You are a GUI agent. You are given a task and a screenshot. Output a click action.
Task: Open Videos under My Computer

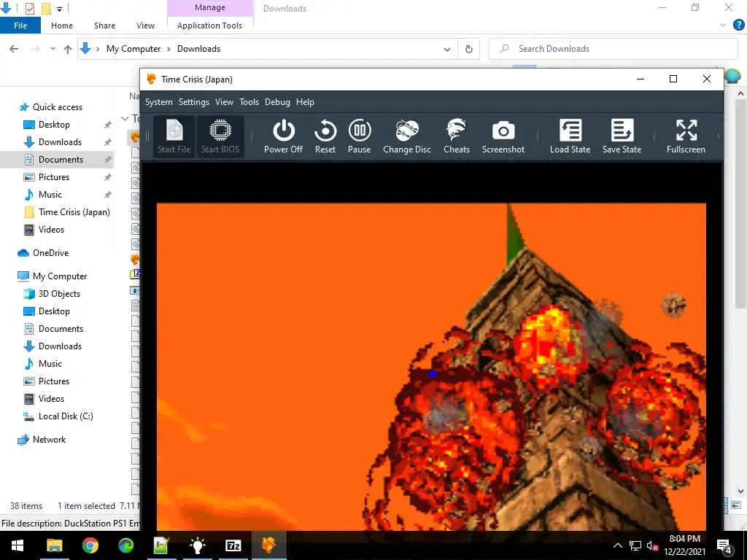coord(51,399)
